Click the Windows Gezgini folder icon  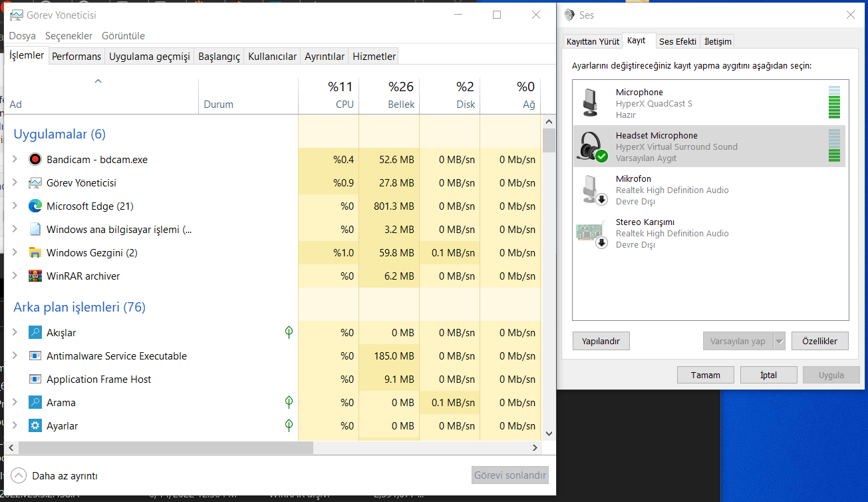coord(35,252)
